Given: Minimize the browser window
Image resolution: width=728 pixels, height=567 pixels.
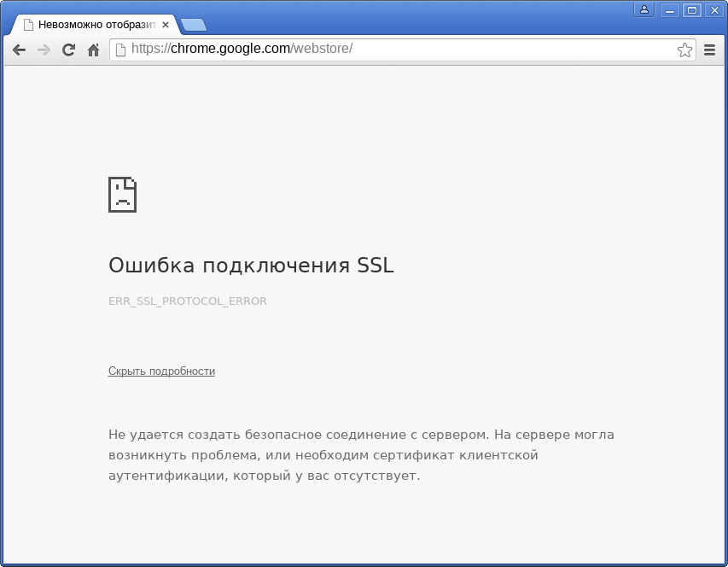Looking at the screenshot, I should coord(670,10).
